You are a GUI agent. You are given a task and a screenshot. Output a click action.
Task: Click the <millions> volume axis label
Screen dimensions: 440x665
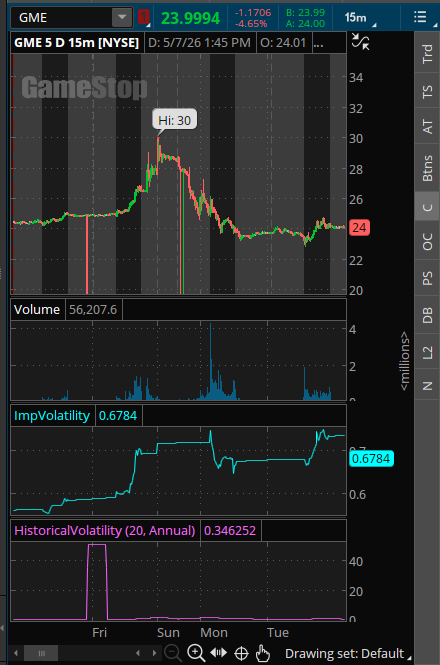coord(404,361)
